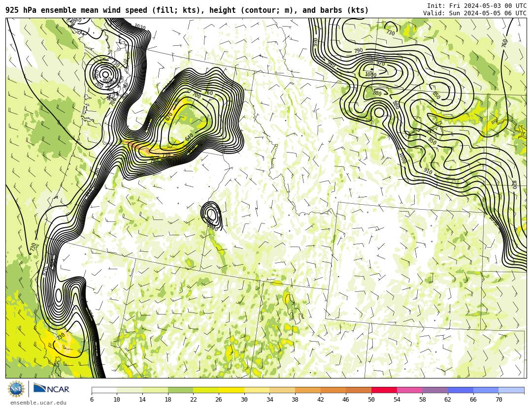Pick the periwinkle 66–70 kts swatch

(x=486, y=390)
